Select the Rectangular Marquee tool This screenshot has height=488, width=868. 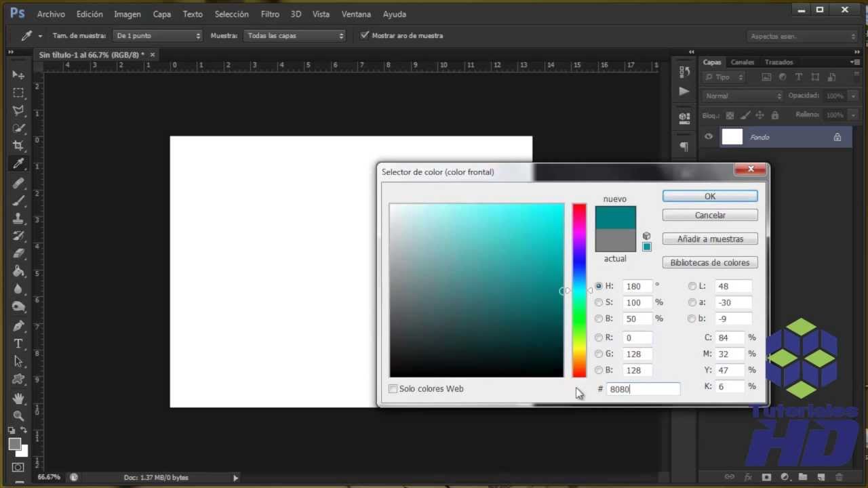[18, 93]
